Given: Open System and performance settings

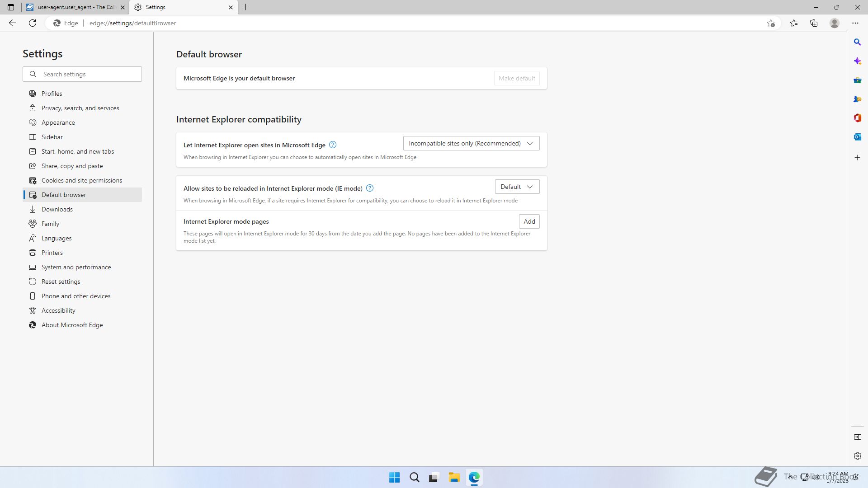Looking at the screenshot, I should (x=76, y=267).
